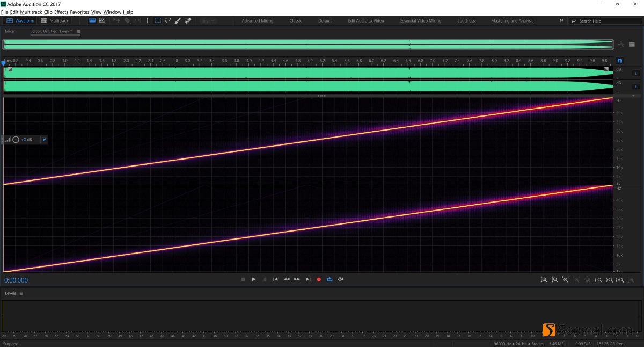The image size is (644, 347).
Task: Click the HUD volume adjust knob
Action: tap(16, 140)
